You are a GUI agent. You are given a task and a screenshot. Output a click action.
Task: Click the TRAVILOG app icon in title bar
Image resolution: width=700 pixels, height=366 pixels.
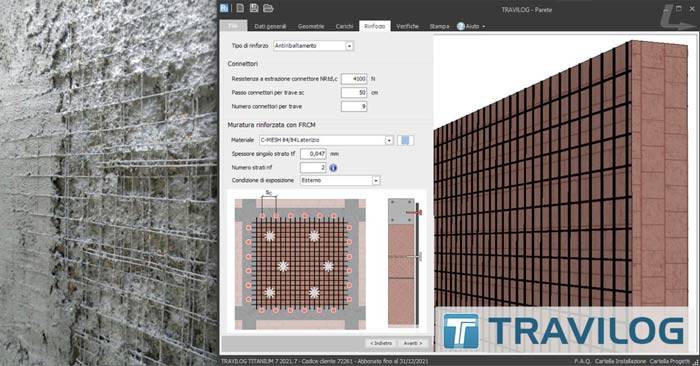(x=225, y=8)
